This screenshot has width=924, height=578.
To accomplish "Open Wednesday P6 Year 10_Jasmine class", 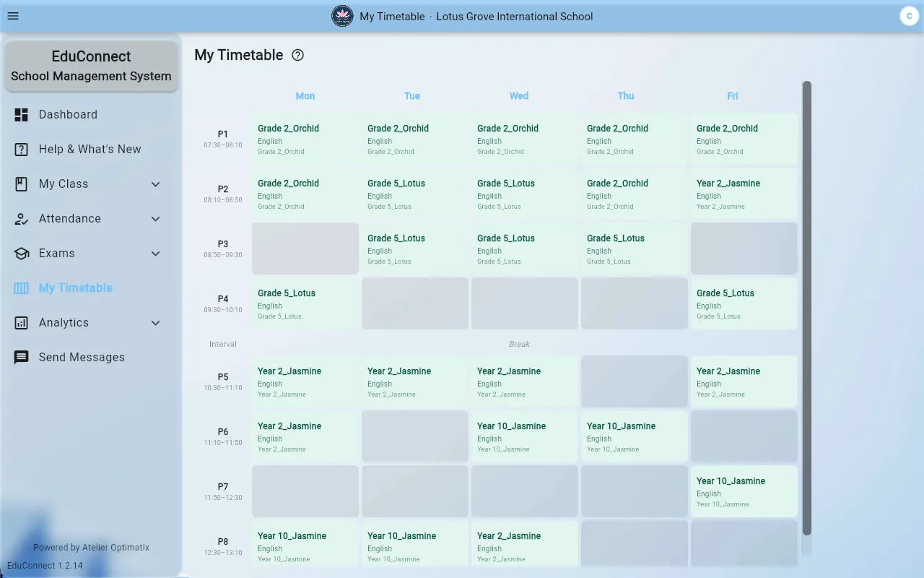I will (525, 436).
